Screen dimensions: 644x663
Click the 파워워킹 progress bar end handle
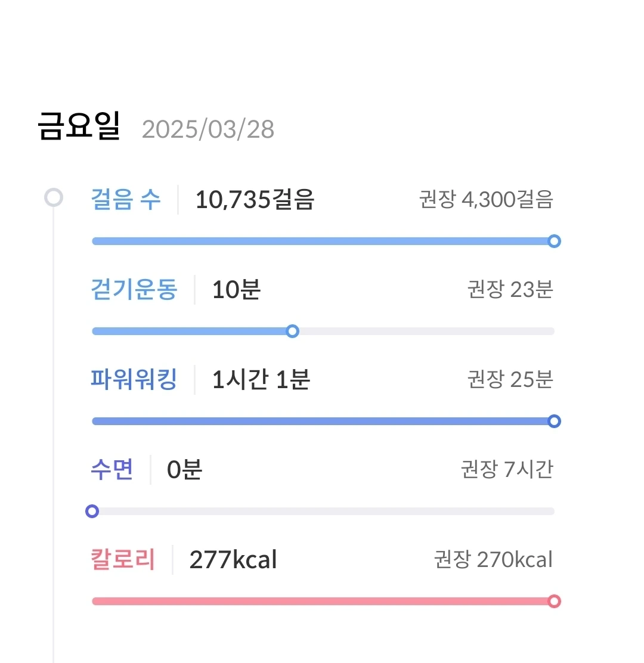coord(554,422)
